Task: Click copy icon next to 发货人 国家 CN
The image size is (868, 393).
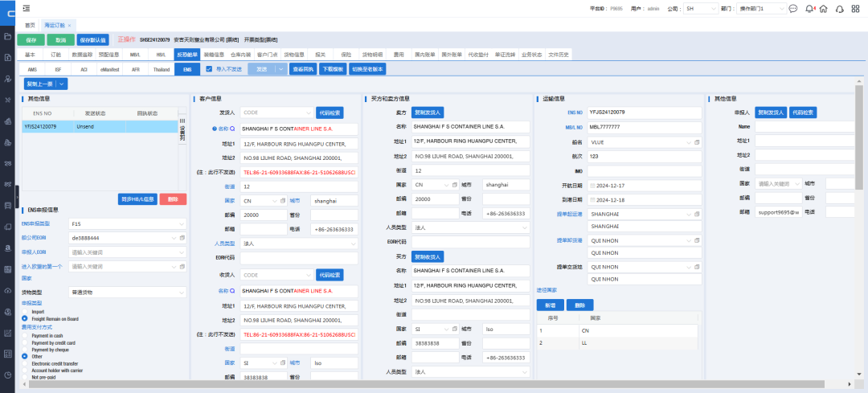Action: tap(282, 200)
